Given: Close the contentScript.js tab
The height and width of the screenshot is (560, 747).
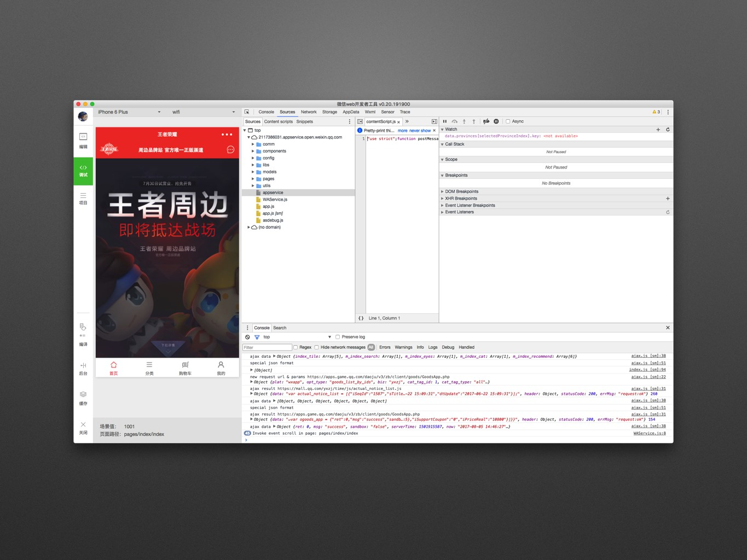Looking at the screenshot, I should [398, 122].
